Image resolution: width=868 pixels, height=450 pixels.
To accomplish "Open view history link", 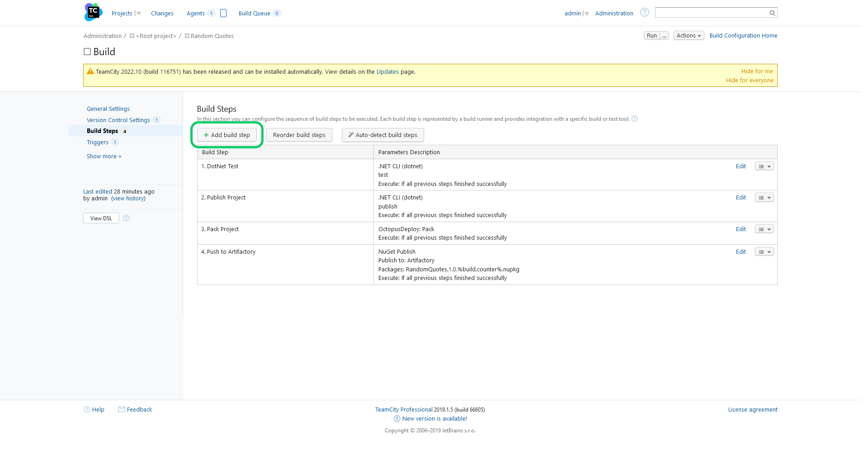I will (128, 198).
